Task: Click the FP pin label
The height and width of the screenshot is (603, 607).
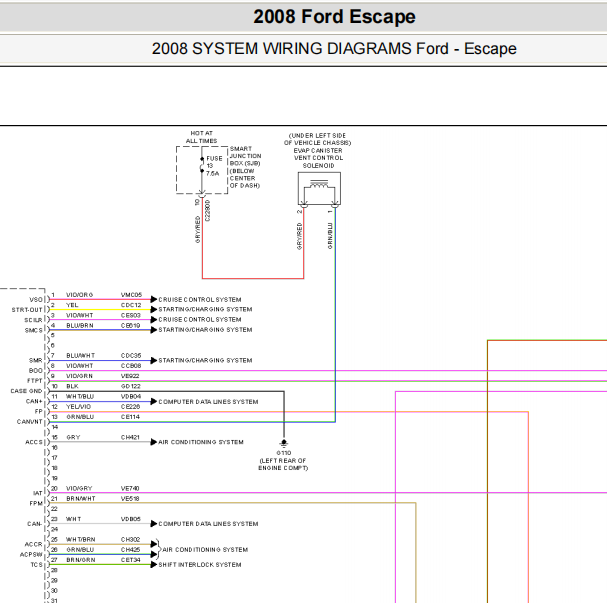Action: (39, 411)
